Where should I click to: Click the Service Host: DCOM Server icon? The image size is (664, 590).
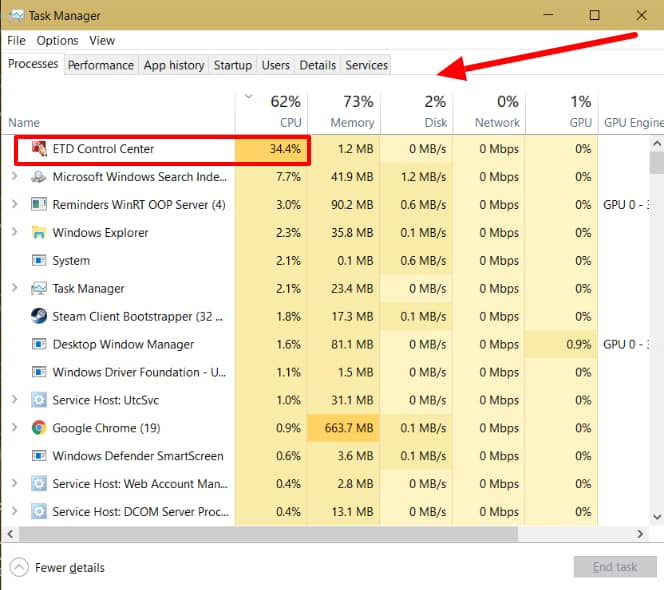pyautogui.click(x=39, y=512)
